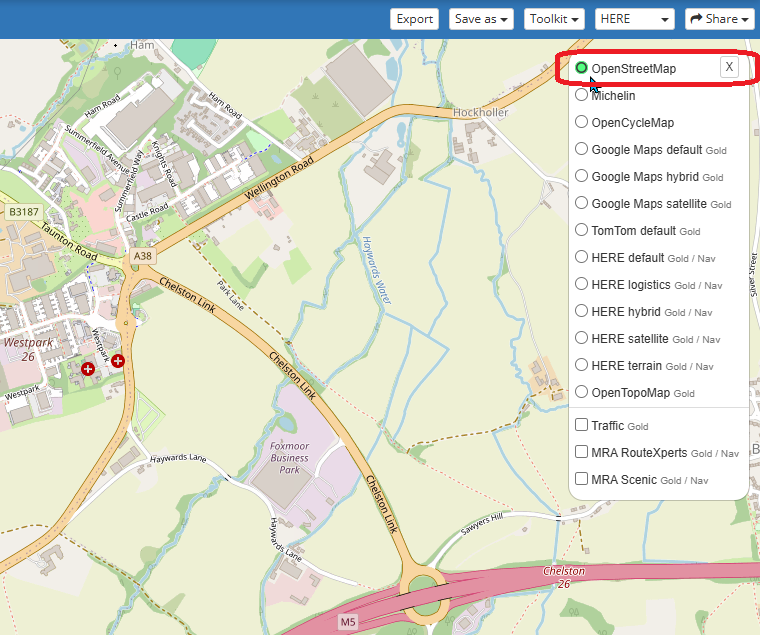Select Google Maps default layer
The width and height of the screenshot is (760, 635).
(x=581, y=149)
